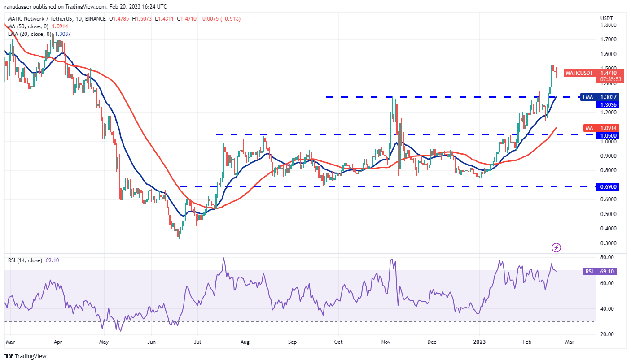Screen dimensions: 631x364
Task: Click the TradingView watermark text
Action: [31, 356]
